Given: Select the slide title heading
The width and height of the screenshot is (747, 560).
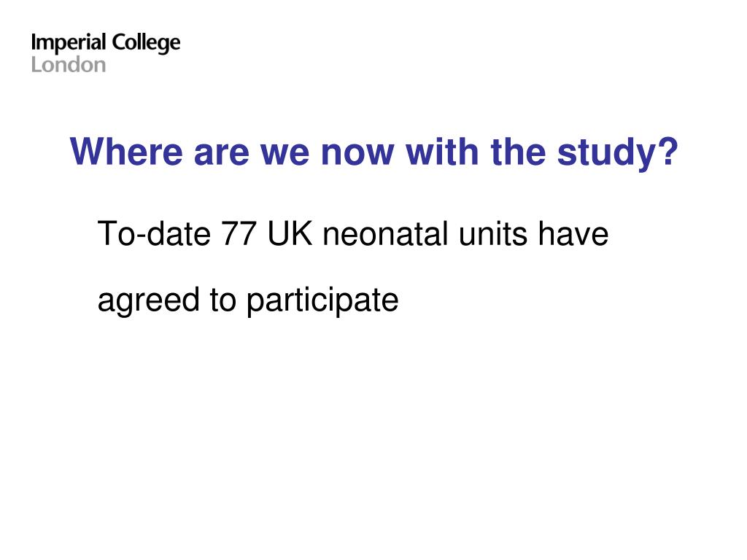Looking at the screenshot, I should (x=374, y=153).
